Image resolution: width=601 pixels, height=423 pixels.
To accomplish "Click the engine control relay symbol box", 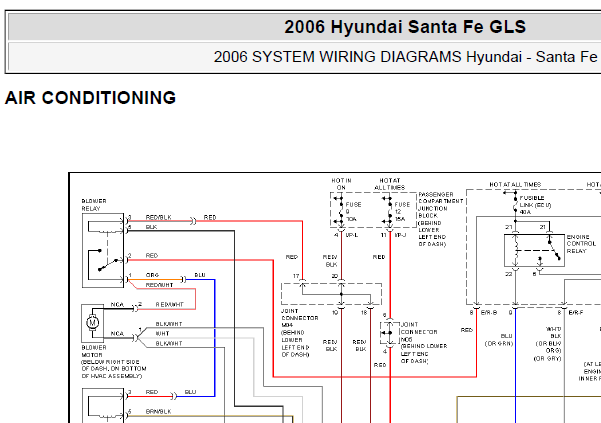I will coord(534,251).
